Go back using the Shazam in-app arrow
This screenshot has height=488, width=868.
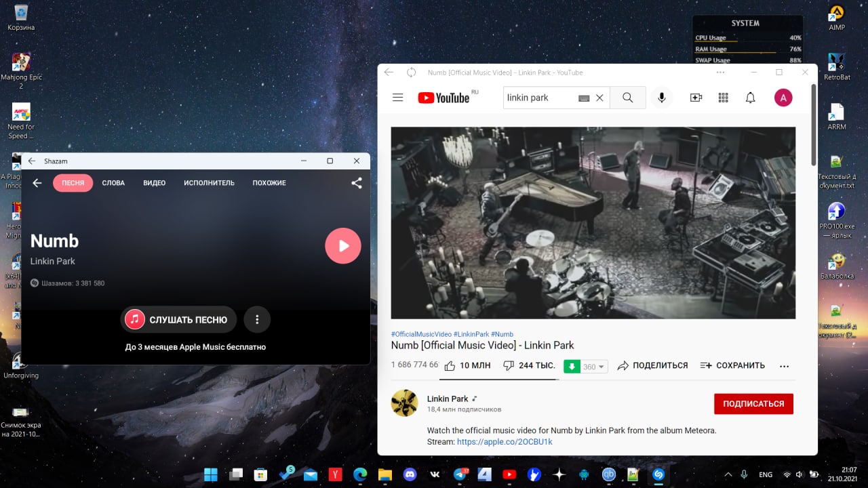pos(37,183)
